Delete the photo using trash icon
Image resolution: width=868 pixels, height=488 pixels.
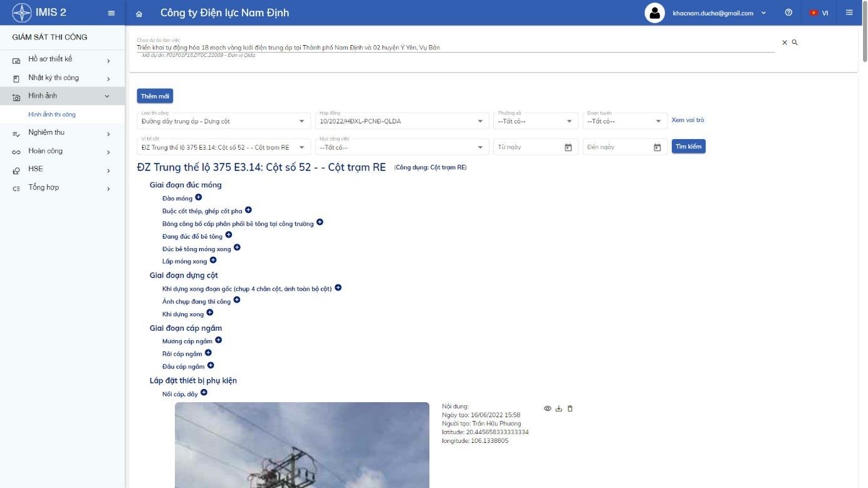click(x=570, y=408)
